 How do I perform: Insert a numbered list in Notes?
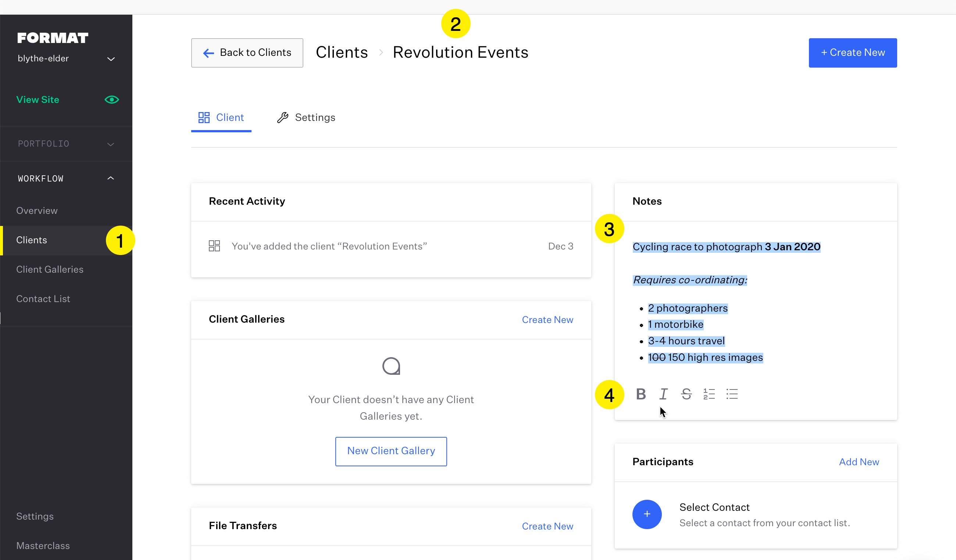[x=709, y=394]
